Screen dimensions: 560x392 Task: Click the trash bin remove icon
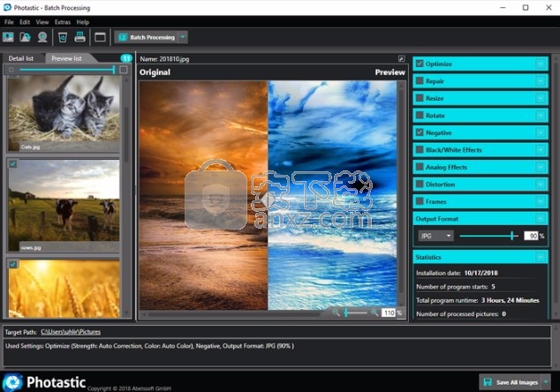pyautogui.click(x=63, y=37)
